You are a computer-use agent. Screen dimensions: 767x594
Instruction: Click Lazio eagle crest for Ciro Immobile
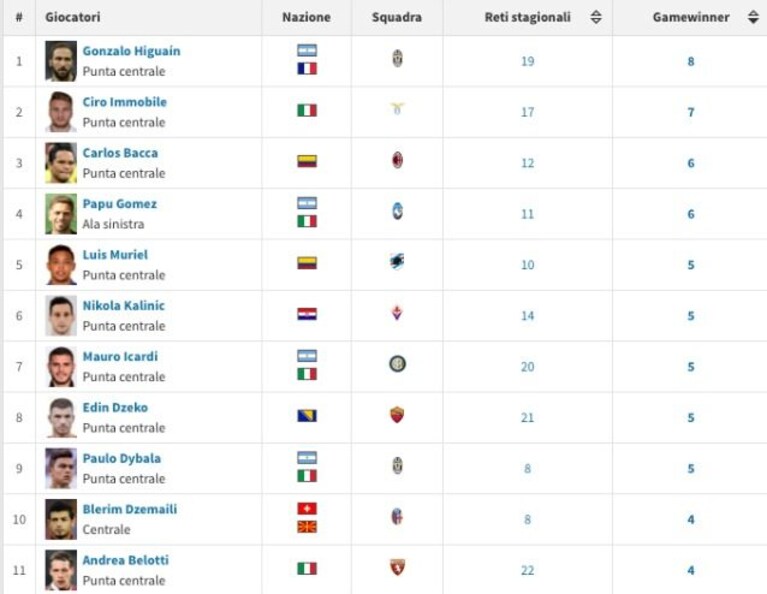[x=397, y=109]
